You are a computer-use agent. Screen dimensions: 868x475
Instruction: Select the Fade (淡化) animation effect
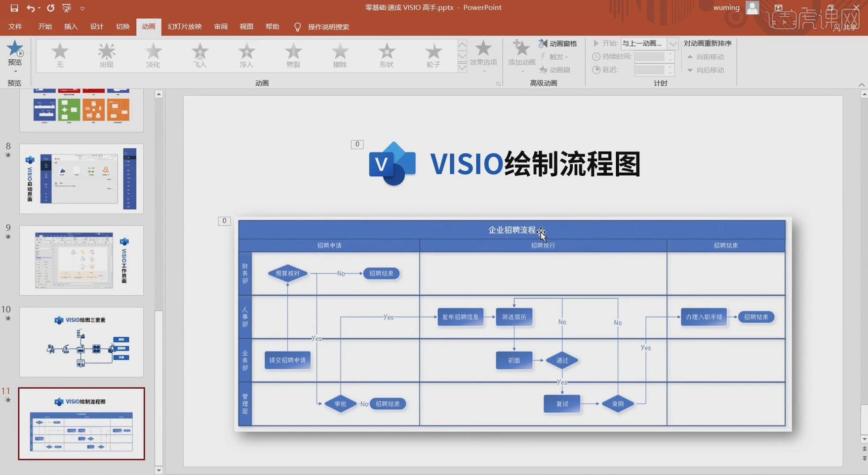tap(153, 55)
